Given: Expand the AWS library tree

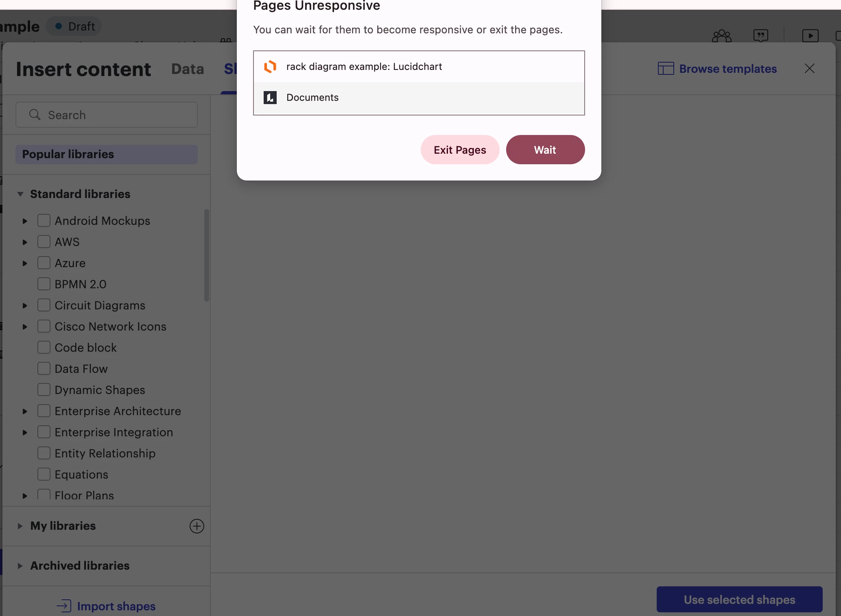Looking at the screenshot, I should 25,242.
